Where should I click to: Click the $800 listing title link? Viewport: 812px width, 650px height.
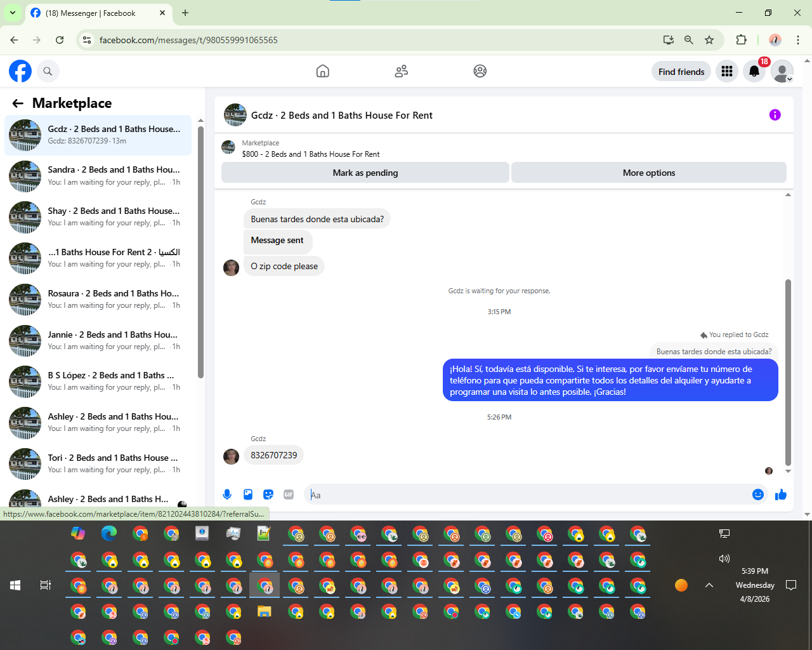311,154
